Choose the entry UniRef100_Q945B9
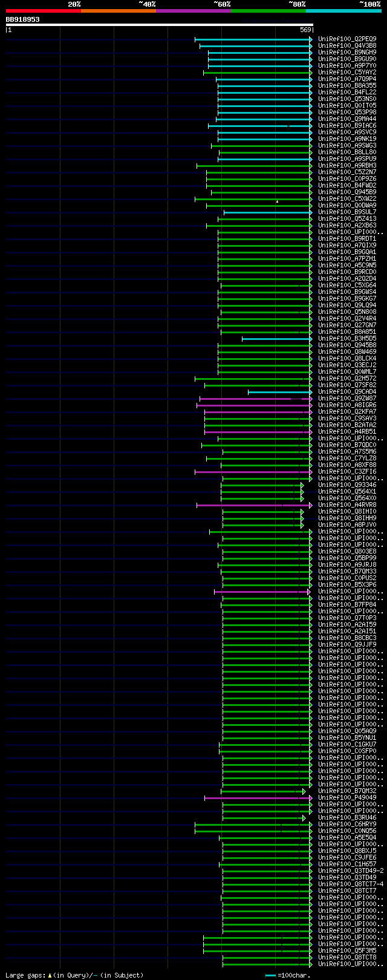This screenshot has height=980, width=387. tap(347, 192)
